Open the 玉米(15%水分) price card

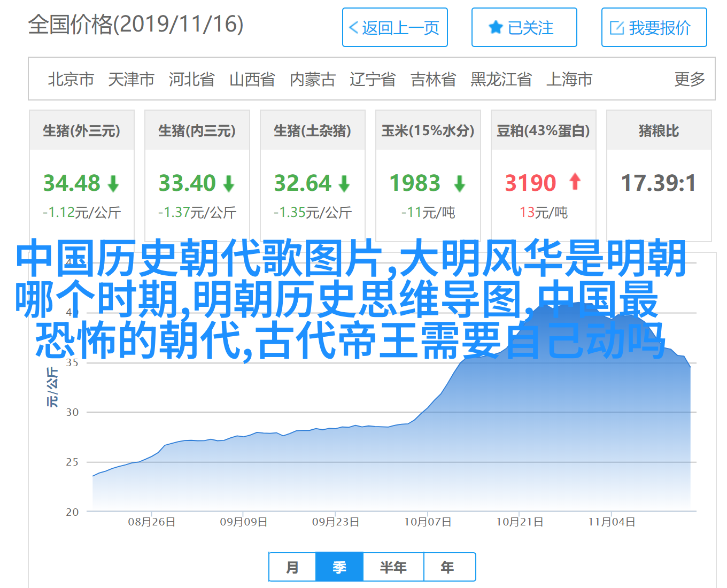click(x=428, y=175)
